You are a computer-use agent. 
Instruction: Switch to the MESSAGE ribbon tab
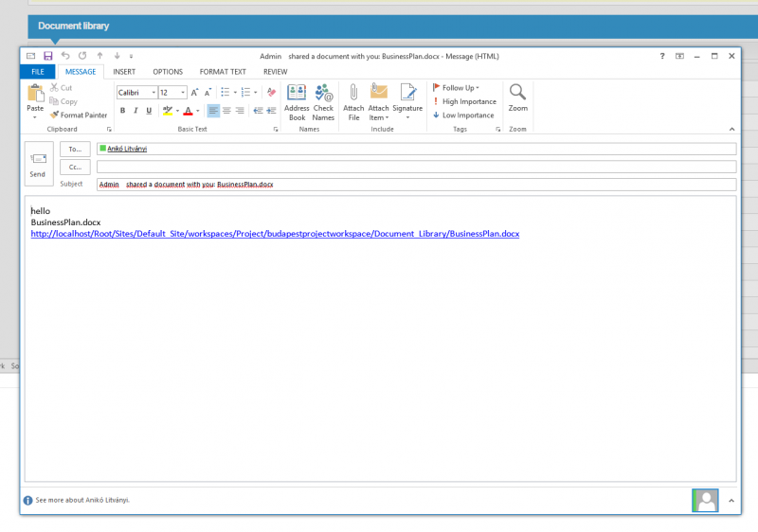click(81, 72)
